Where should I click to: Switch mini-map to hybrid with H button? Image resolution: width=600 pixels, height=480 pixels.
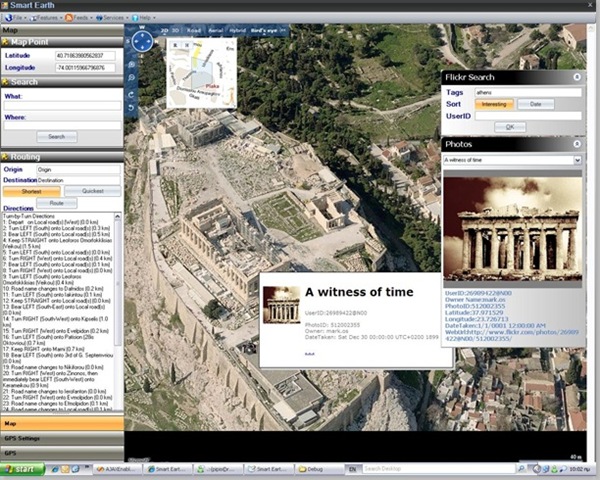tap(187, 45)
